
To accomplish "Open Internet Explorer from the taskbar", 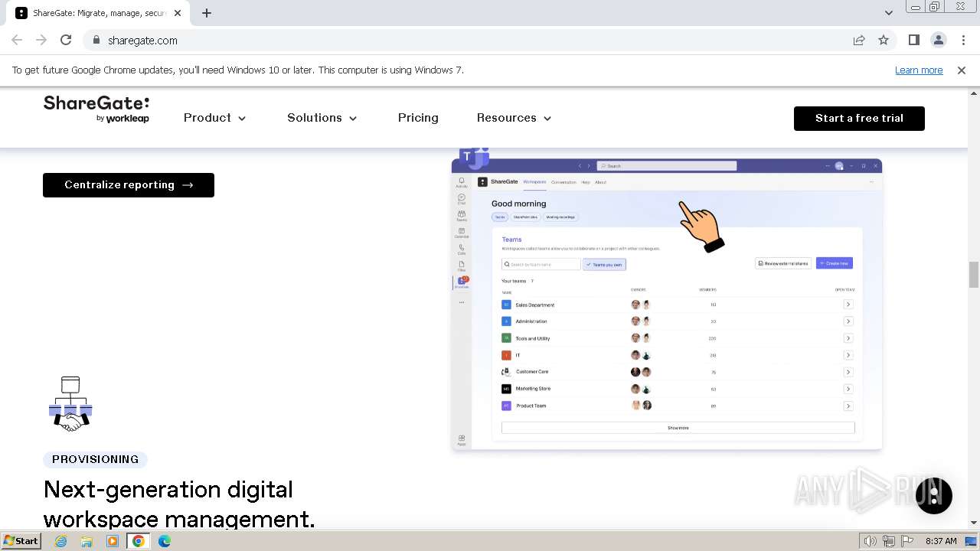I will point(60,541).
